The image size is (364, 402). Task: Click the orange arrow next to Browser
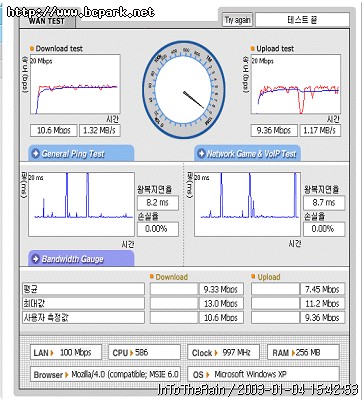(x=67, y=375)
